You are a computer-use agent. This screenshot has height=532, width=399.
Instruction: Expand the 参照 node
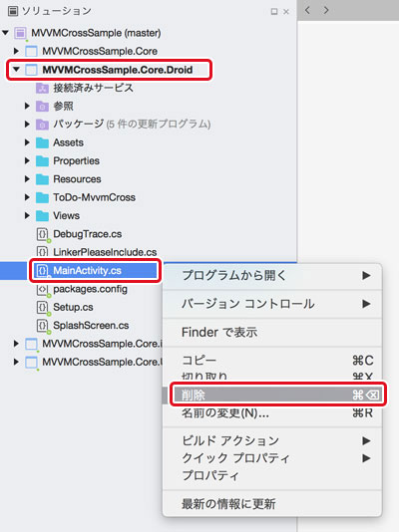point(27,107)
